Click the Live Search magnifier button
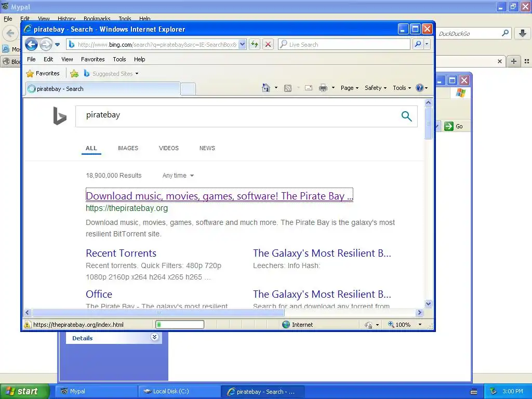The width and height of the screenshot is (532, 399). point(418,45)
